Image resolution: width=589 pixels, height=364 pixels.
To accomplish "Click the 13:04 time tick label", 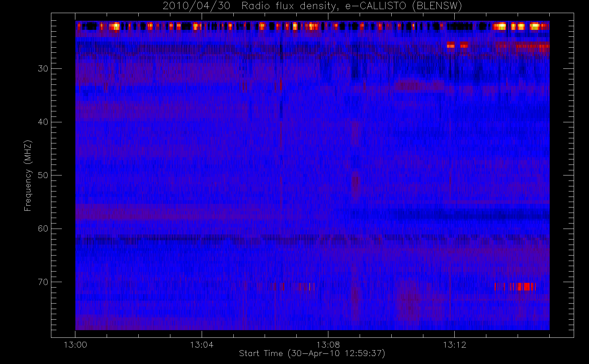I will [x=202, y=345].
